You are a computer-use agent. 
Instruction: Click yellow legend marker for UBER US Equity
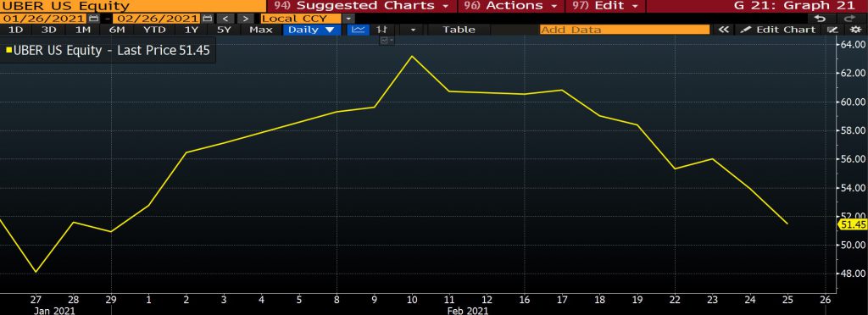pyautogui.click(x=8, y=51)
